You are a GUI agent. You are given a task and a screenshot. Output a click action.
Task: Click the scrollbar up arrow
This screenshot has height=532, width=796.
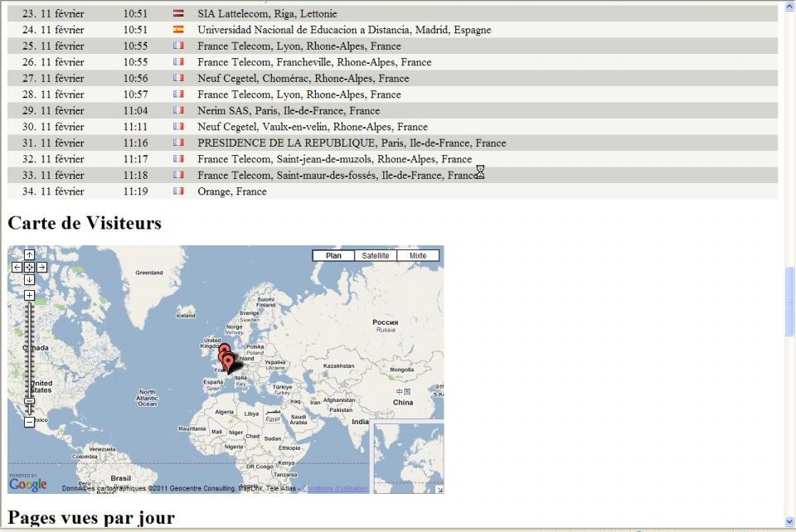coord(789,6)
